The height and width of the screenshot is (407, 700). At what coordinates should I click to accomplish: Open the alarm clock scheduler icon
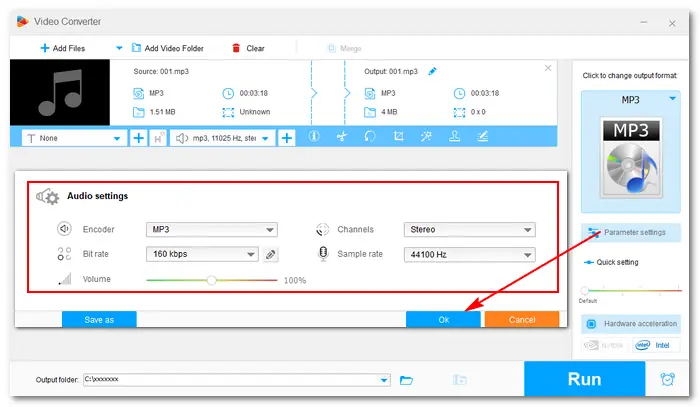coord(667,379)
